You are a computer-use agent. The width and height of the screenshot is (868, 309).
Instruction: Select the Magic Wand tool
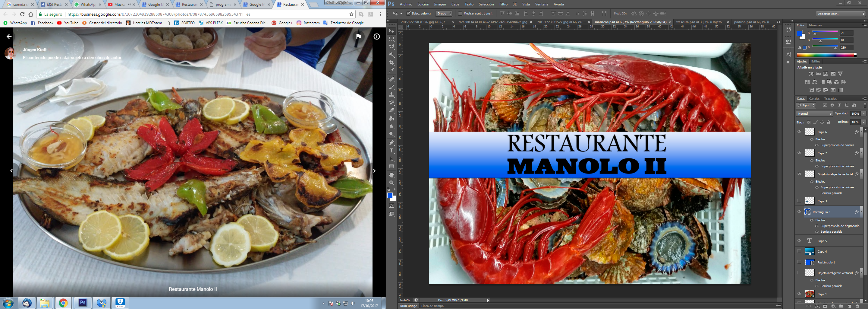click(x=392, y=55)
